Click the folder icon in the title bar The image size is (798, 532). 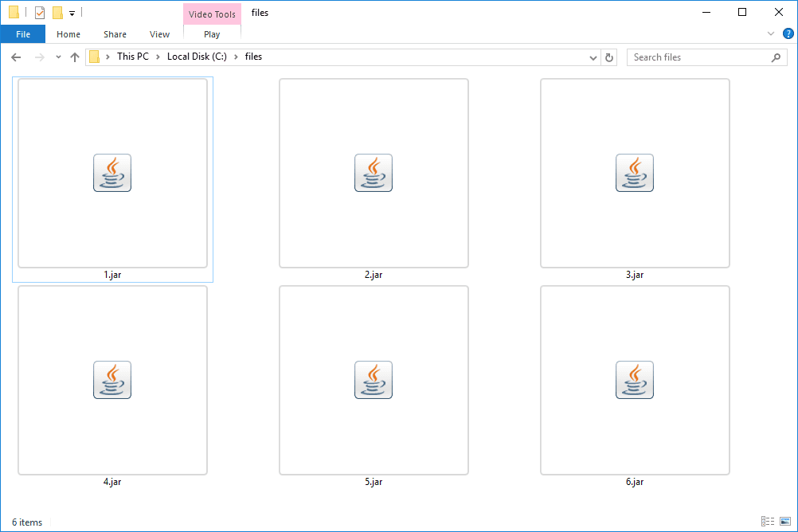[14, 12]
